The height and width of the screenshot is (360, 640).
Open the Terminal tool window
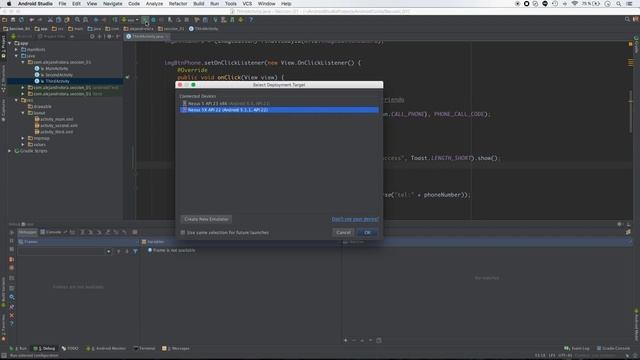144,349
